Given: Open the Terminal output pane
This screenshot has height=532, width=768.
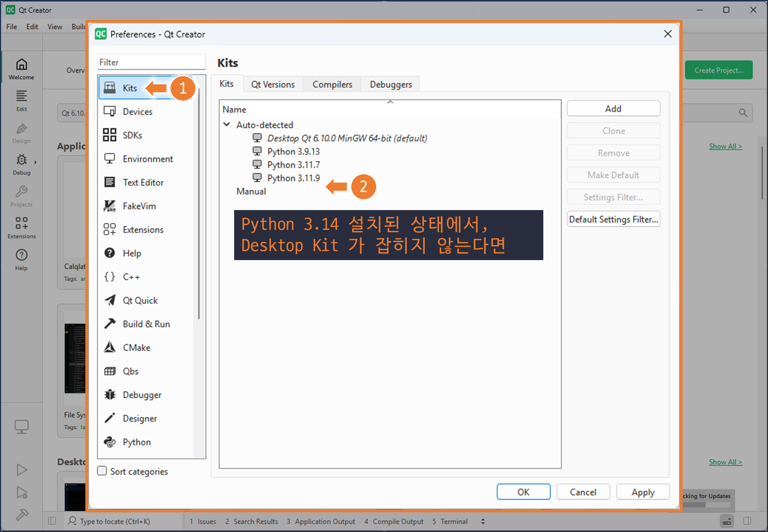Looking at the screenshot, I should [450, 521].
